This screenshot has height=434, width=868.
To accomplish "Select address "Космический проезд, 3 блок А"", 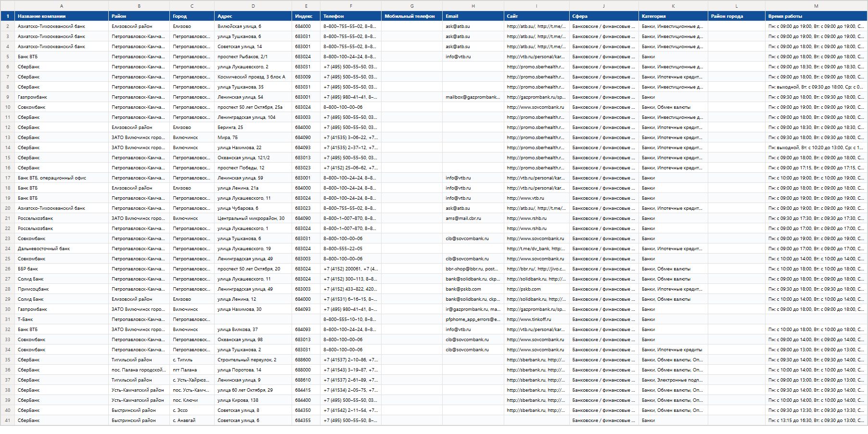I will [x=253, y=77].
